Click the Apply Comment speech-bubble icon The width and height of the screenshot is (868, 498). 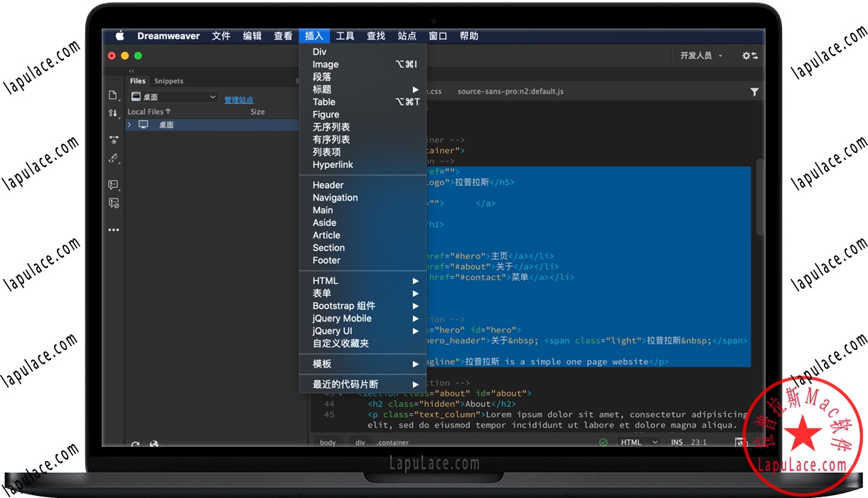click(113, 185)
